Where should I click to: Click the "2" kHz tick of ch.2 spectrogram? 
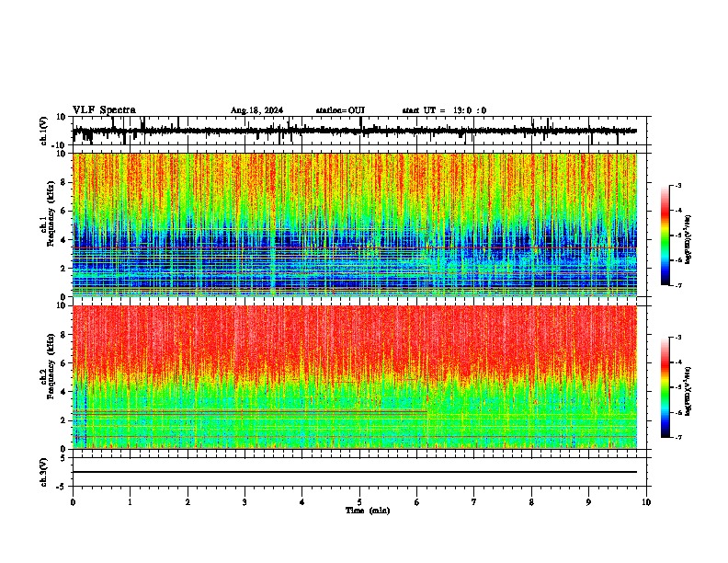[63, 420]
